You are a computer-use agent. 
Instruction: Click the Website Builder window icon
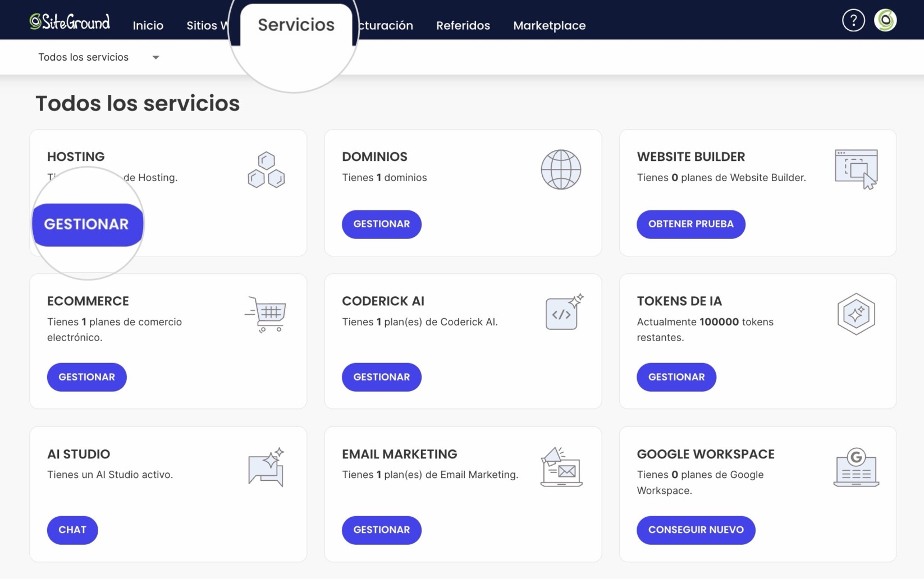[x=857, y=169]
